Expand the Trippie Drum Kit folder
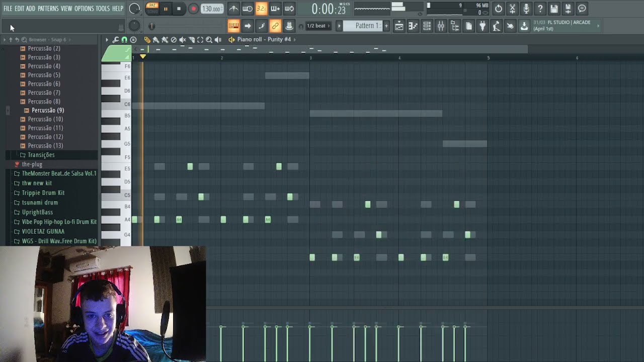This screenshot has height=362, width=644. [x=43, y=193]
